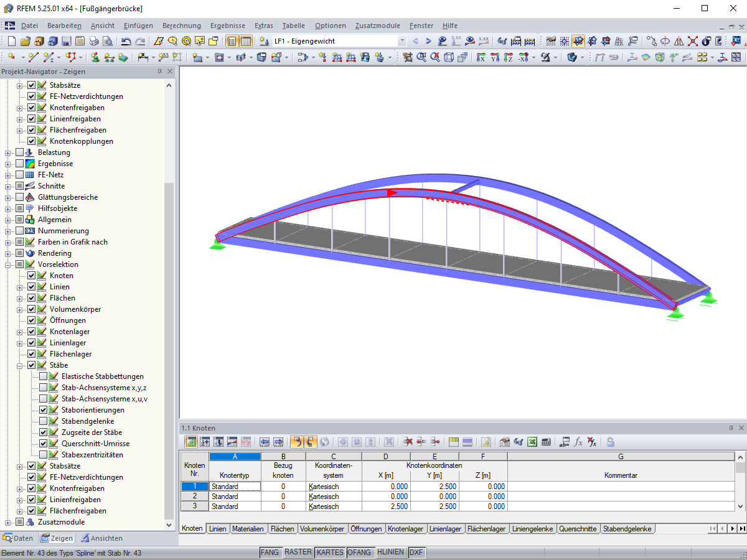Select view in X direction icon
Screen dimensions: 747x560
point(481,57)
